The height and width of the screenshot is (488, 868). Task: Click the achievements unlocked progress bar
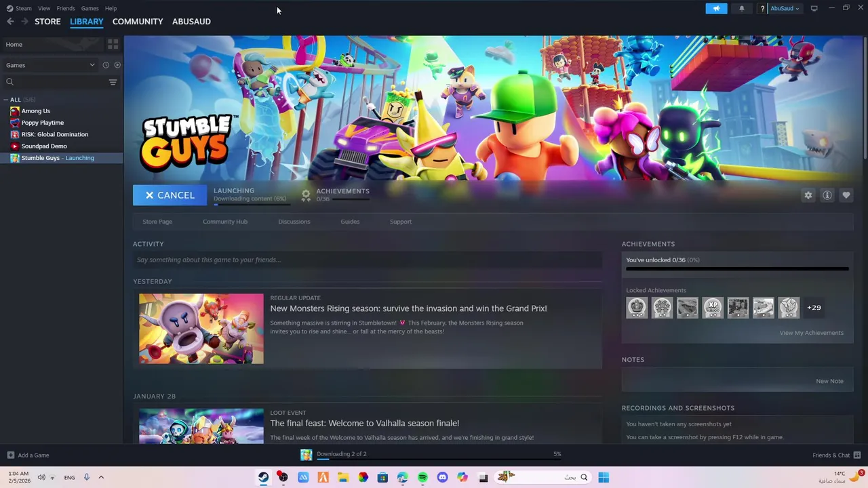(x=737, y=269)
